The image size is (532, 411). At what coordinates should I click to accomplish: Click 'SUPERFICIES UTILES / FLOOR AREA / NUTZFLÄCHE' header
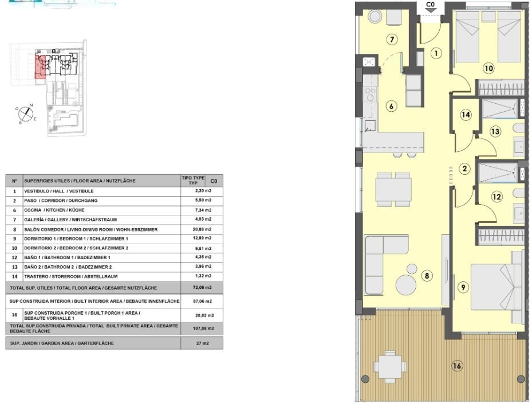pyautogui.click(x=80, y=181)
